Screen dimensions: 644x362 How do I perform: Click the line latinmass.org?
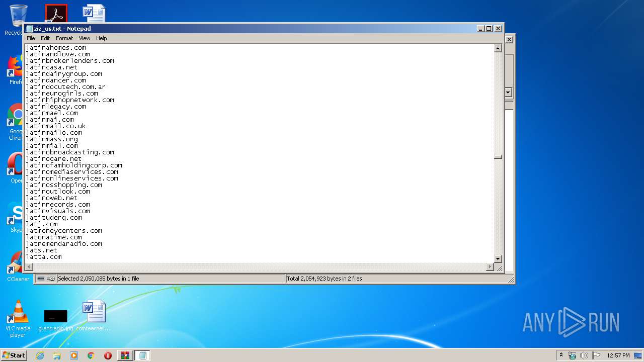pyautogui.click(x=52, y=139)
